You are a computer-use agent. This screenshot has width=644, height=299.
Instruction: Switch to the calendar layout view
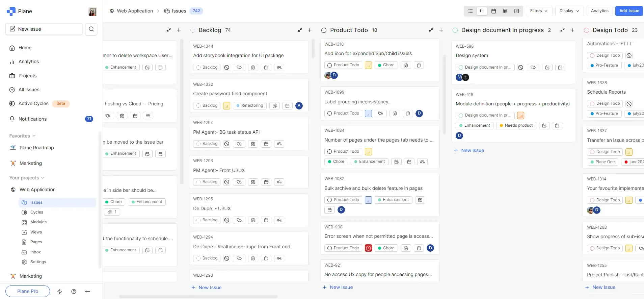[493, 11]
